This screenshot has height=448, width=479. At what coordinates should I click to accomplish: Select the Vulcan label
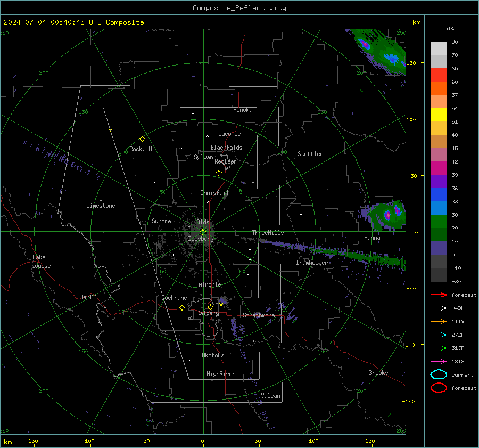[271, 396]
